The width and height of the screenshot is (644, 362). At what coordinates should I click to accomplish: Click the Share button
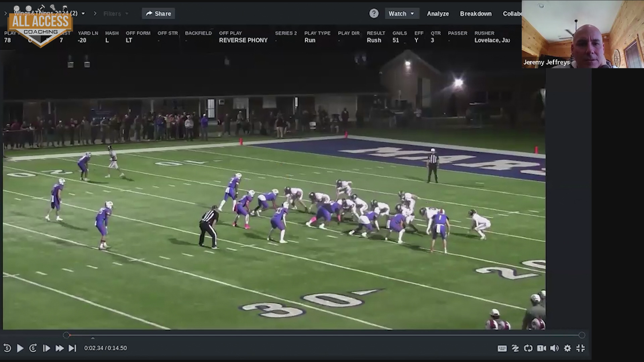[158, 13]
